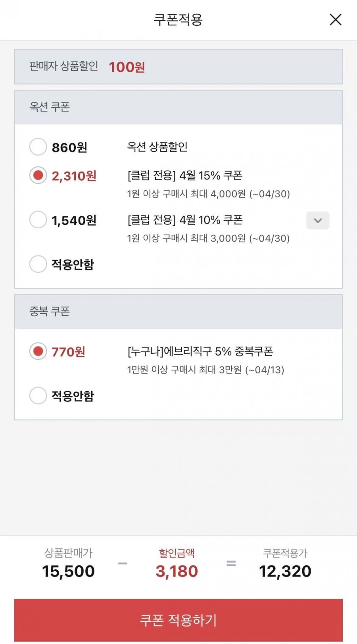The image size is (357, 644).
Task: Tap the 쿠폰적용가 12,320 total
Action: pyautogui.click(x=285, y=571)
